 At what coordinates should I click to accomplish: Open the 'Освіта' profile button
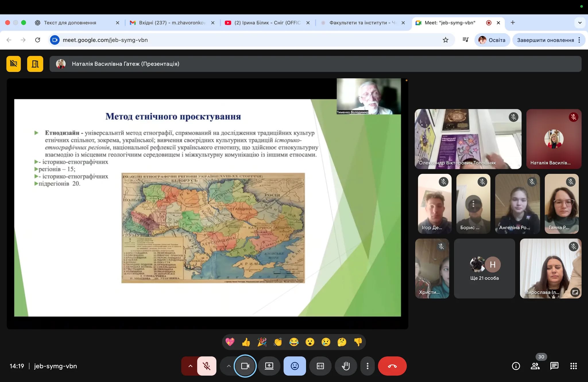click(492, 40)
